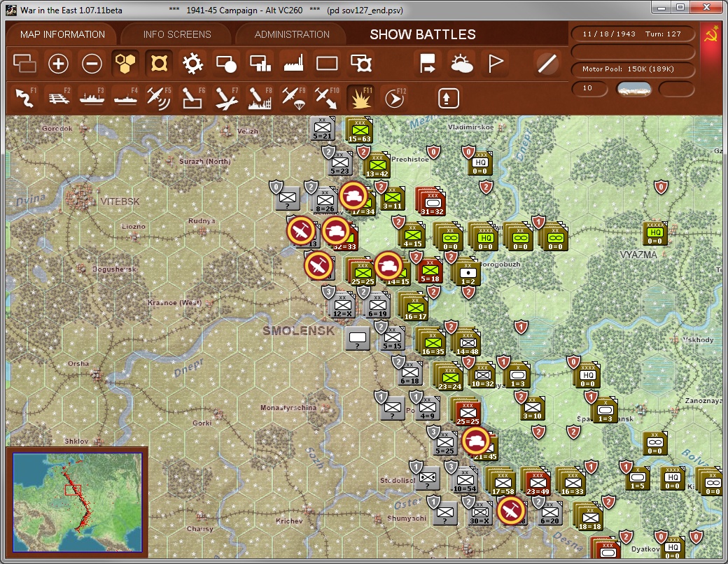Click the flag with arrow icon
This screenshot has height=564, width=728.
coord(428,64)
